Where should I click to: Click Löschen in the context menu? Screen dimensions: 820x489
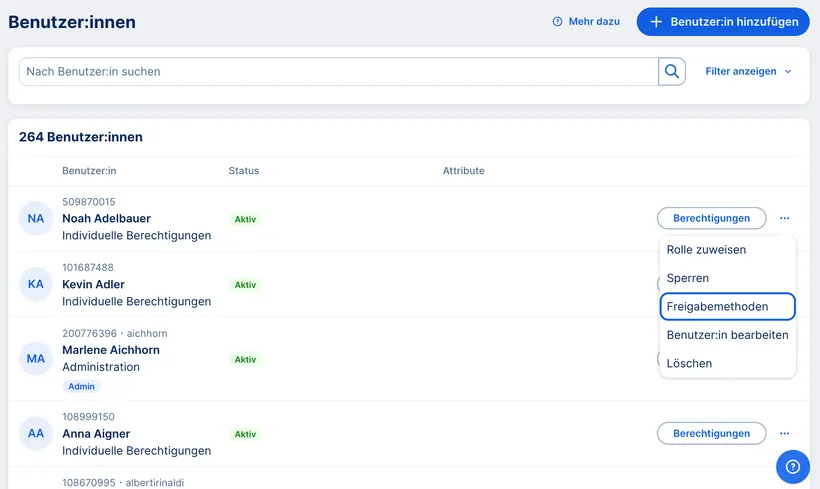689,363
